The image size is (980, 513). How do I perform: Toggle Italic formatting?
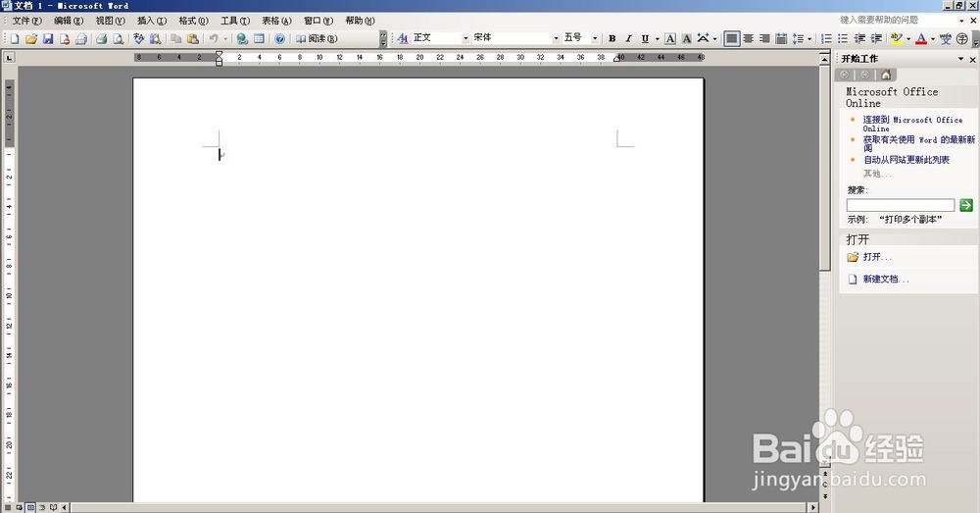(629, 39)
